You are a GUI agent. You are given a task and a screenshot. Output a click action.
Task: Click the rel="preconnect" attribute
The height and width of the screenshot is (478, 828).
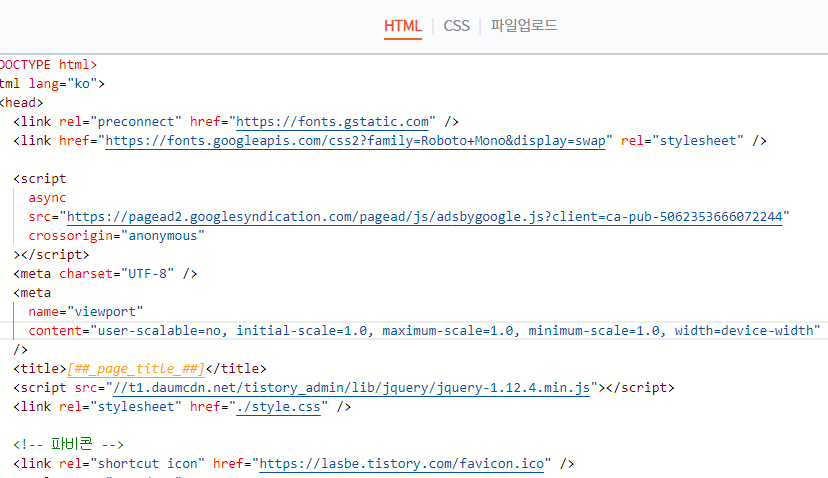pos(120,122)
